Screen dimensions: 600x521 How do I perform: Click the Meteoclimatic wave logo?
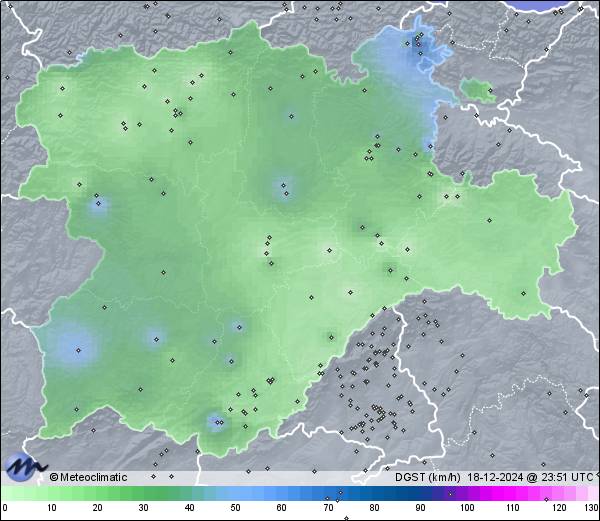26,466
